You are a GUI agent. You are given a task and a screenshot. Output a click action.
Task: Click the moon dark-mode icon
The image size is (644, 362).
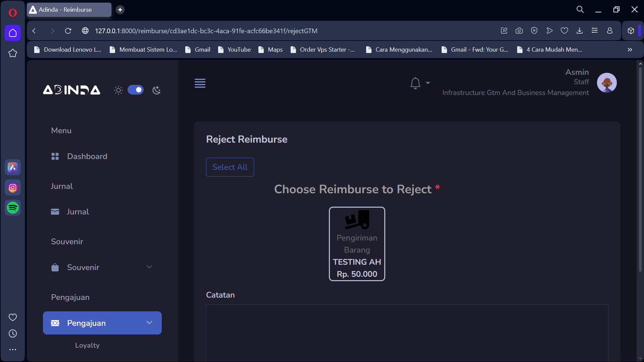(156, 90)
